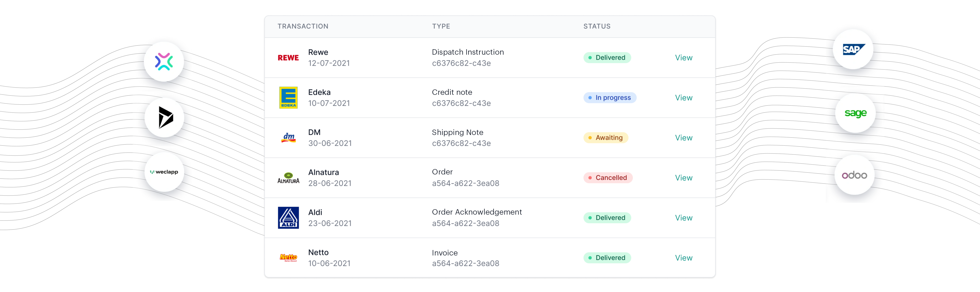Click the Microsoft Dynamics logo circle
This screenshot has height=292, width=980.
tap(164, 118)
